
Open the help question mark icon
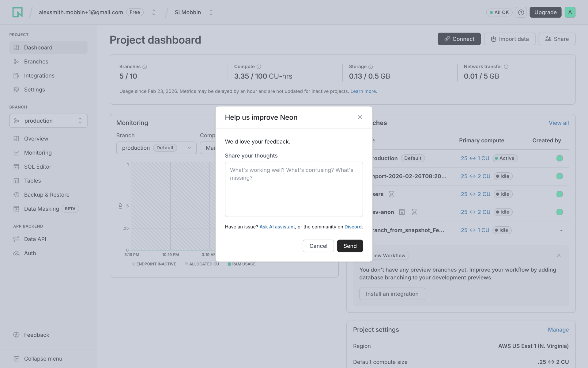tap(521, 12)
